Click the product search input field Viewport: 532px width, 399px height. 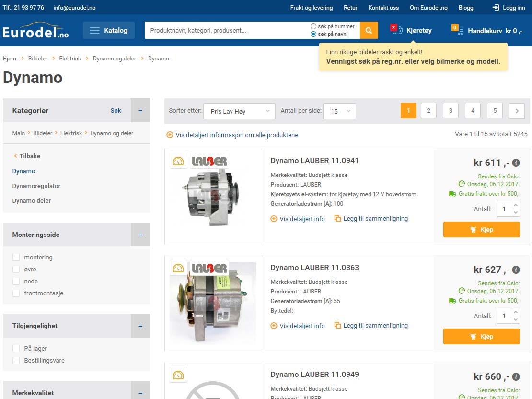(x=227, y=30)
